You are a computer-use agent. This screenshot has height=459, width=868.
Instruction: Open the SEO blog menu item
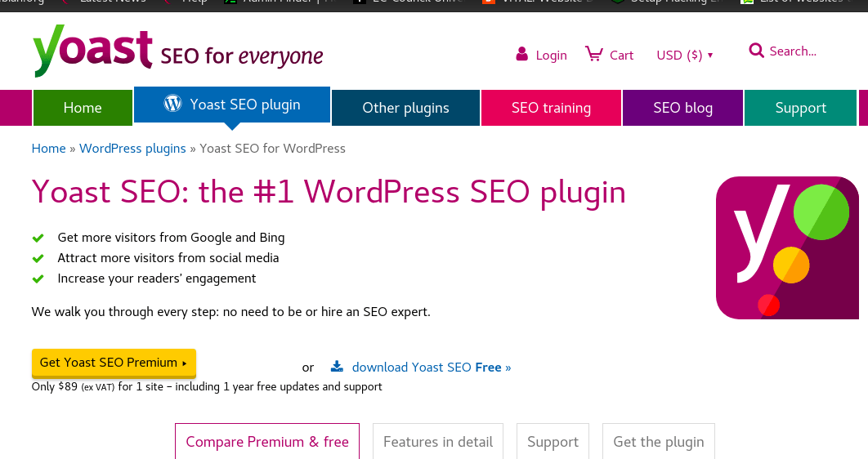pyautogui.click(x=682, y=108)
